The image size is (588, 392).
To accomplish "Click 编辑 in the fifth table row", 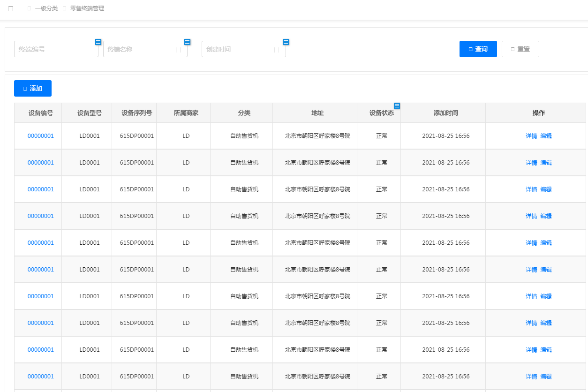I will pyautogui.click(x=546, y=243).
